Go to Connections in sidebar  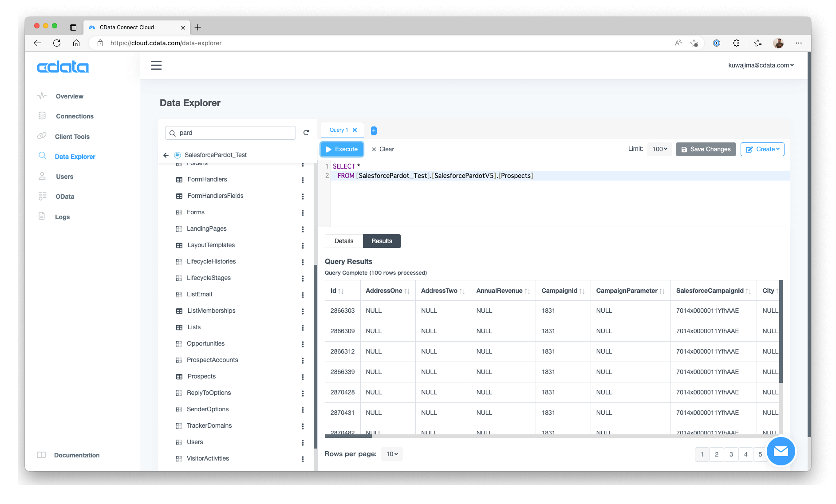pos(75,117)
